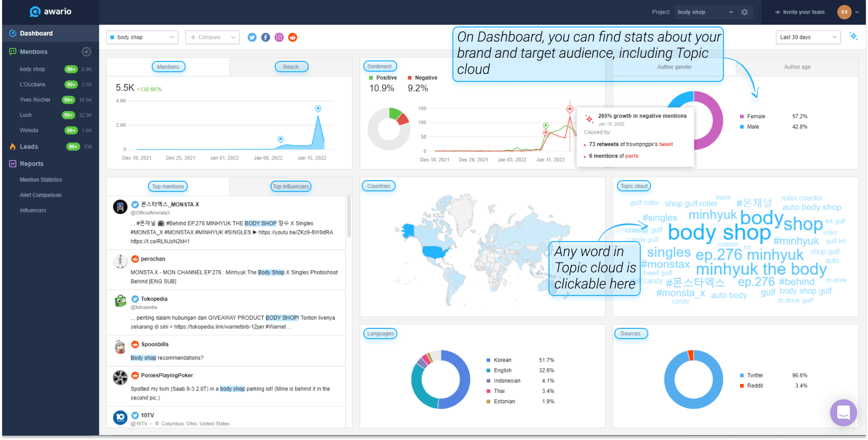Screen dimensions: 868x440
Task: Open Alert Comparison report
Action: pos(40,195)
